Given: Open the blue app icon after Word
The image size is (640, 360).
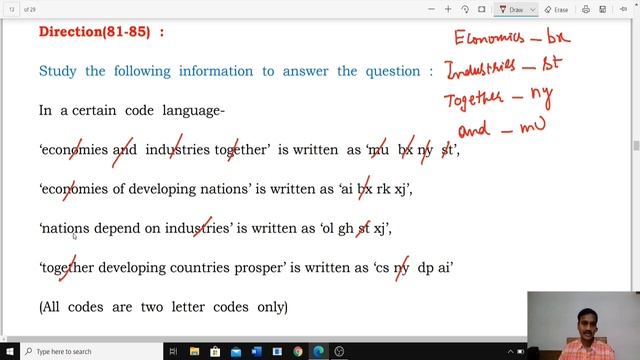Looking at the screenshot, I should (277, 351).
